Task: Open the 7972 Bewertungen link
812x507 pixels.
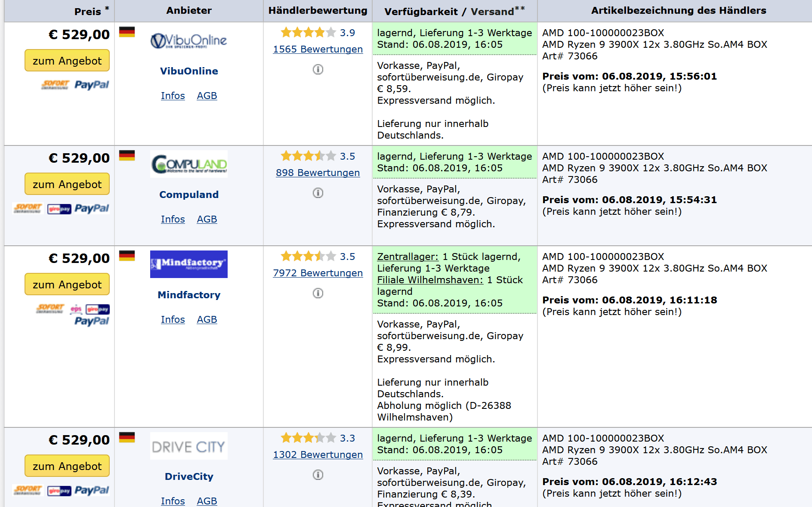Action: [318, 273]
